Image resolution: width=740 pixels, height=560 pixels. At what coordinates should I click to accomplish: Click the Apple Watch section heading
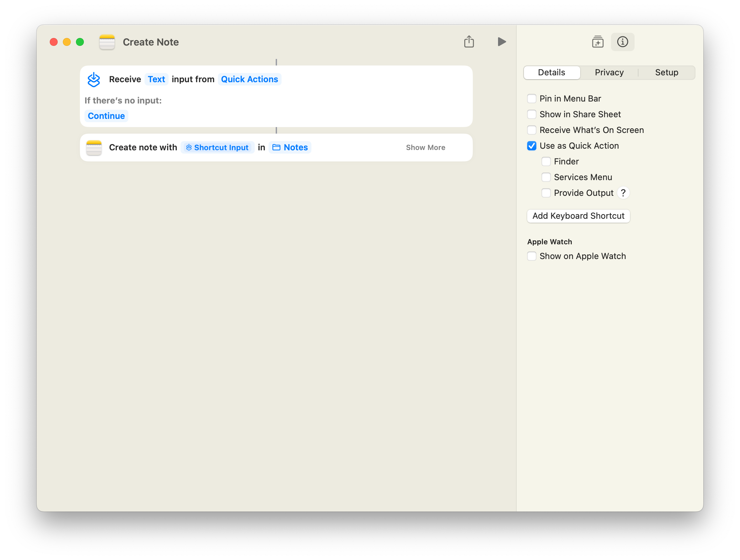click(x=550, y=242)
